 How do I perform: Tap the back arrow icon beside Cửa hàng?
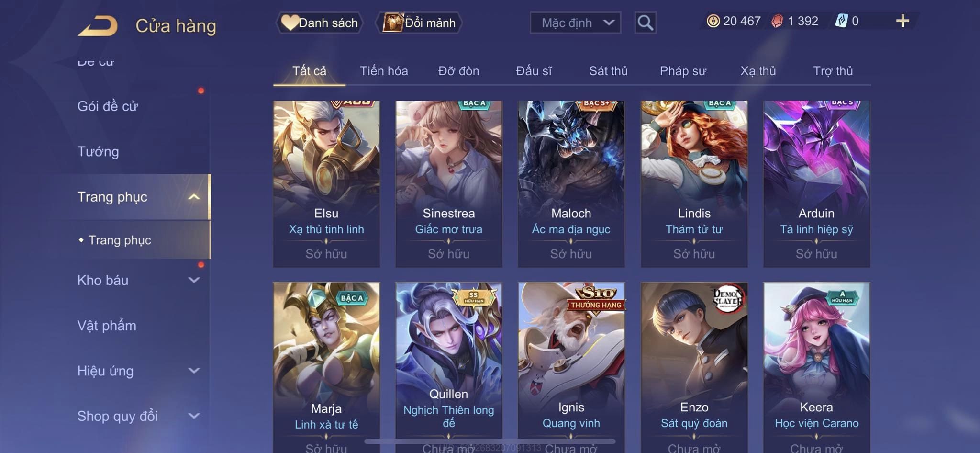pos(98,25)
